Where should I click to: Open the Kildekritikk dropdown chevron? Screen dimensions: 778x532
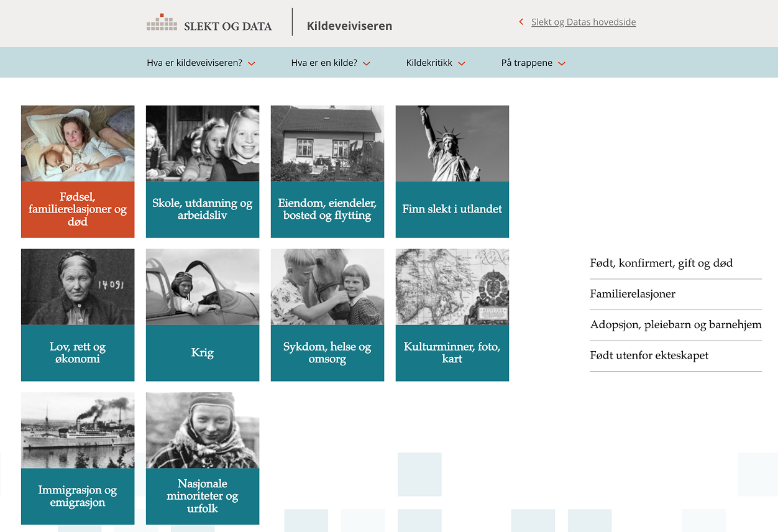coord(462,63)
